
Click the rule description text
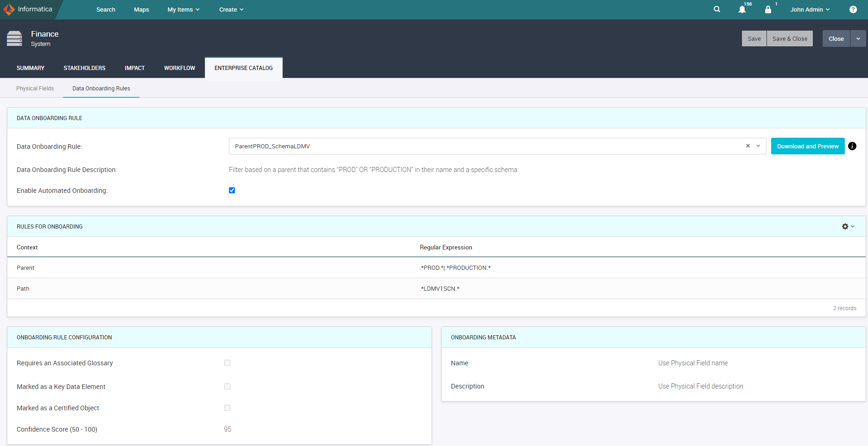[x=374, y=170]
